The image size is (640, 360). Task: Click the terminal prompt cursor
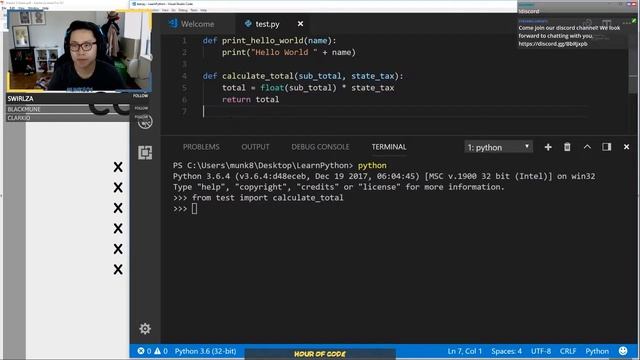tap(194, 209)
